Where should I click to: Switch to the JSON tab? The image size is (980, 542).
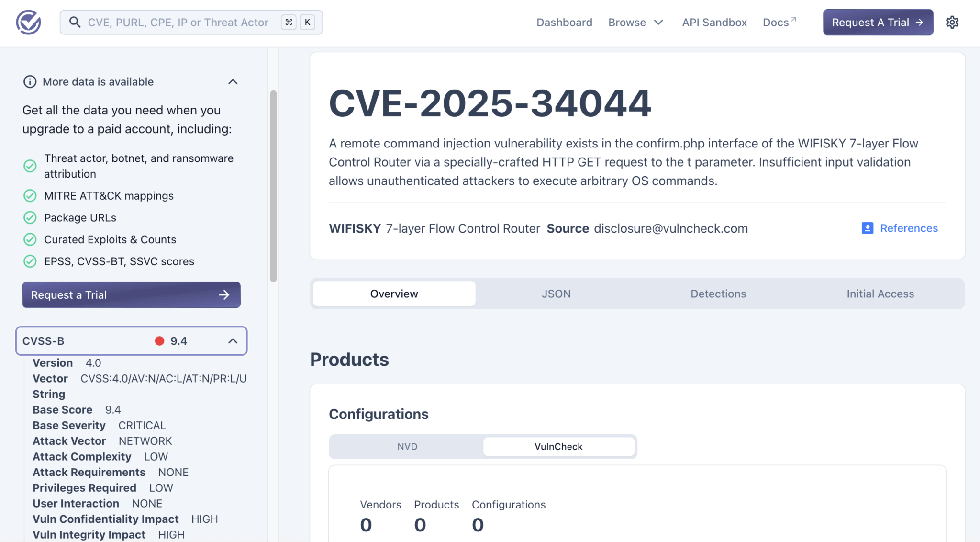click(x=556, y=294)
